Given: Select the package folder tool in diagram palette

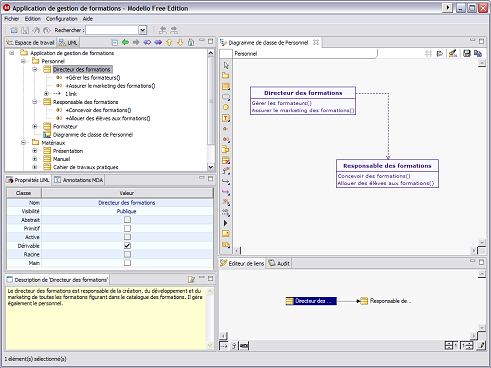Looking at the screenshot, I should (226, 76).
